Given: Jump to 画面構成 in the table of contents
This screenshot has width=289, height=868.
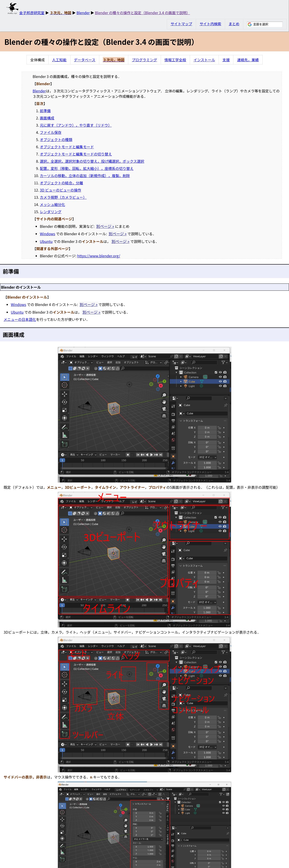Looking at the screenshot, I should point(47,118).
